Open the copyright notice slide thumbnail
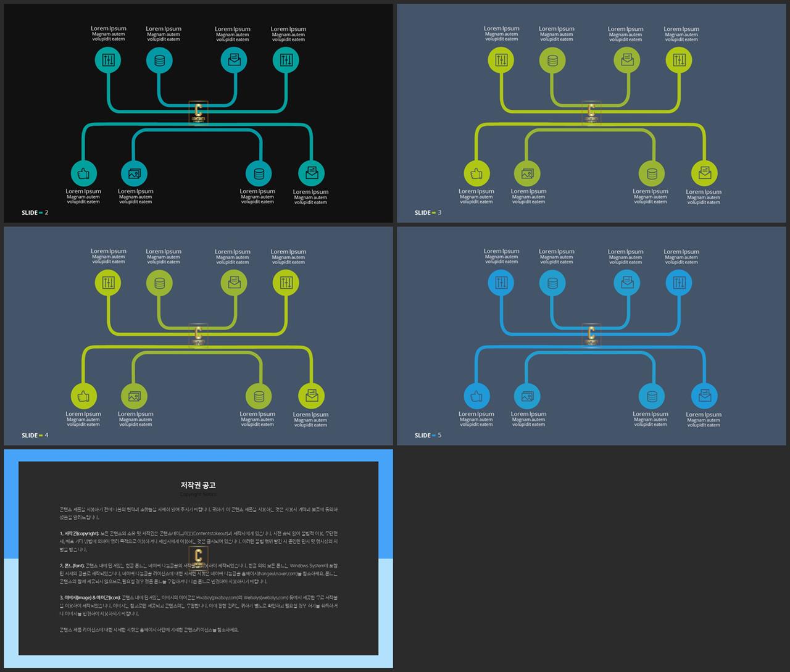790x672 pixels. click(x=198, y=558)
